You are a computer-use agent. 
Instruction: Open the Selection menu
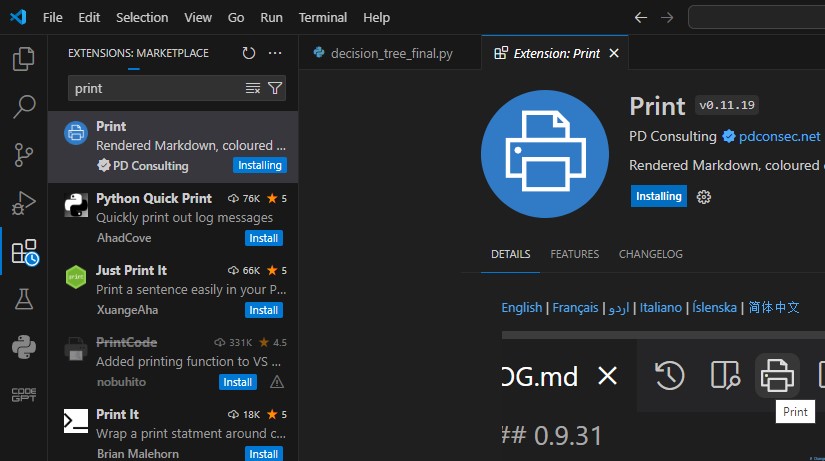click(142, 17)
